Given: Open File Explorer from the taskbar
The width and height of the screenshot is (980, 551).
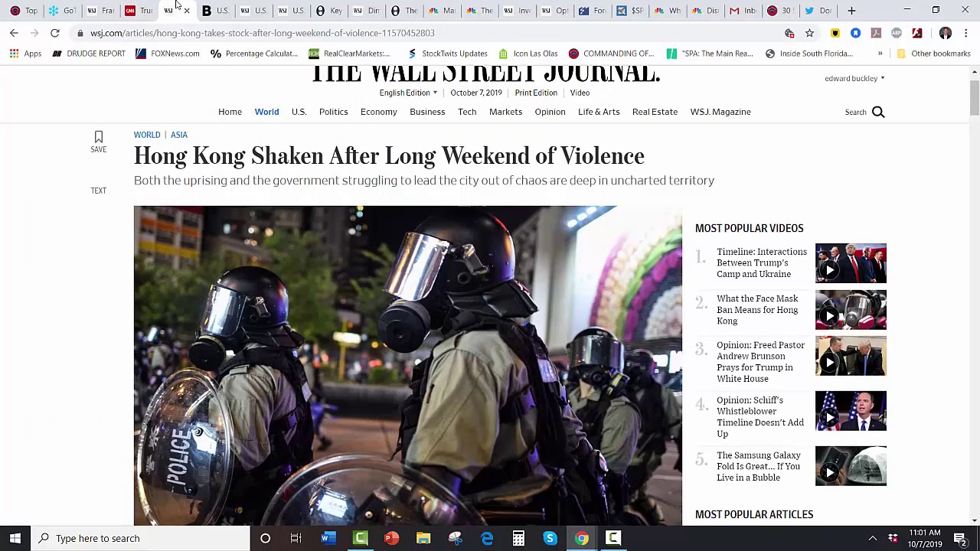Looking at the screenshot, I should click(423, 538).
